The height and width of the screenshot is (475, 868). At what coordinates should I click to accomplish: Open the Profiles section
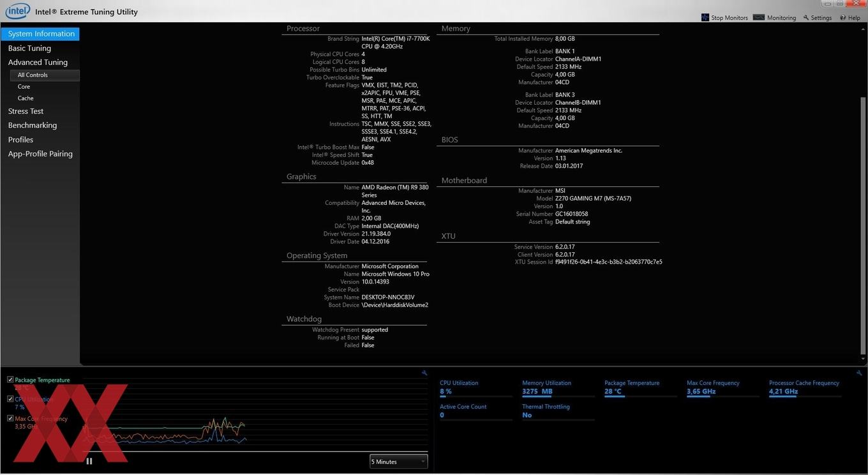click(20, 139)
